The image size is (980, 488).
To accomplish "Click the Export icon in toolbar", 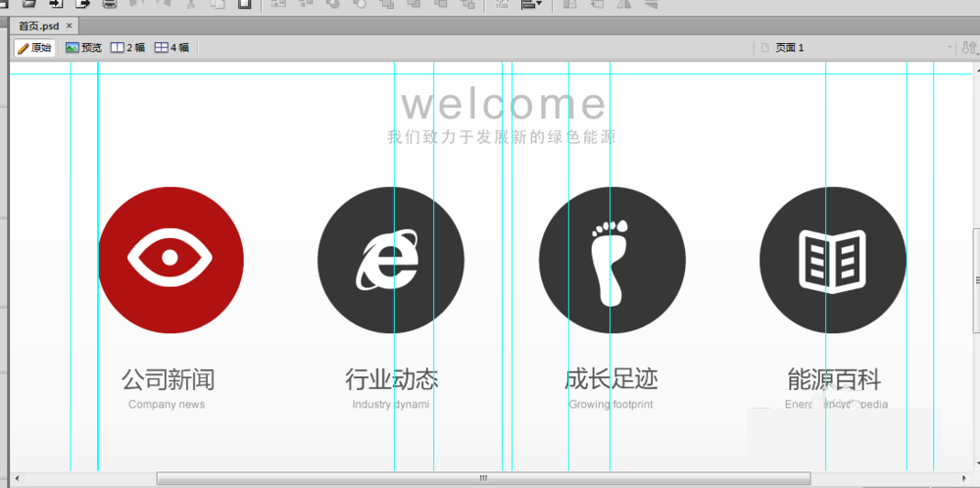I will point(83,4).
